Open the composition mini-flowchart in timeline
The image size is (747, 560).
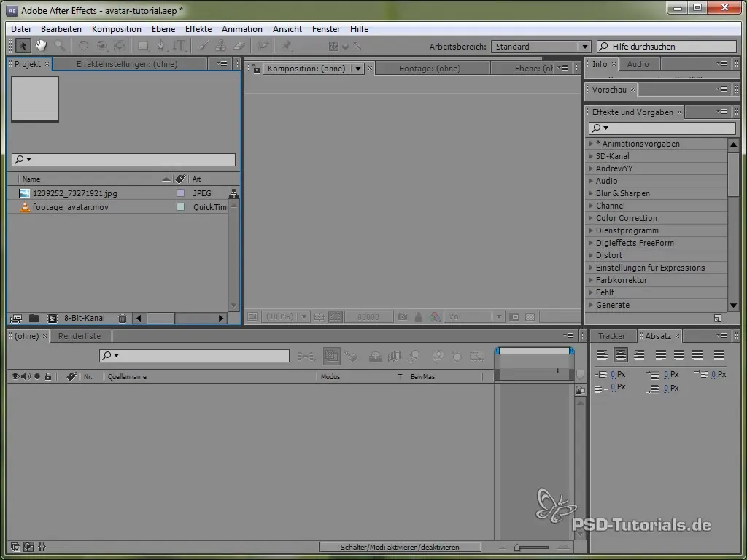click(x=306, y=356)
